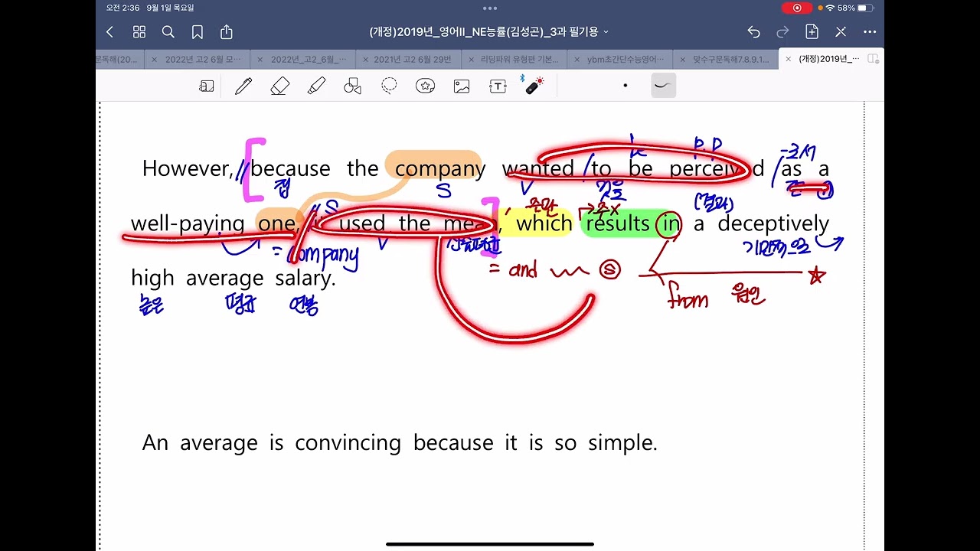Select the curved stroke style option
This screenshot has height=551, width=980.
[x=663, y=86]
